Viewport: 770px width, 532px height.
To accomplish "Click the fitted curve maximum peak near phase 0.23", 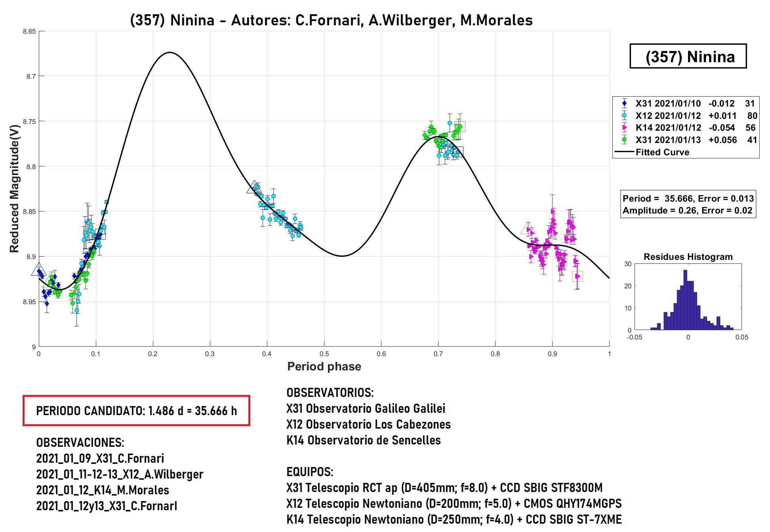I will (x=170, y=52).
